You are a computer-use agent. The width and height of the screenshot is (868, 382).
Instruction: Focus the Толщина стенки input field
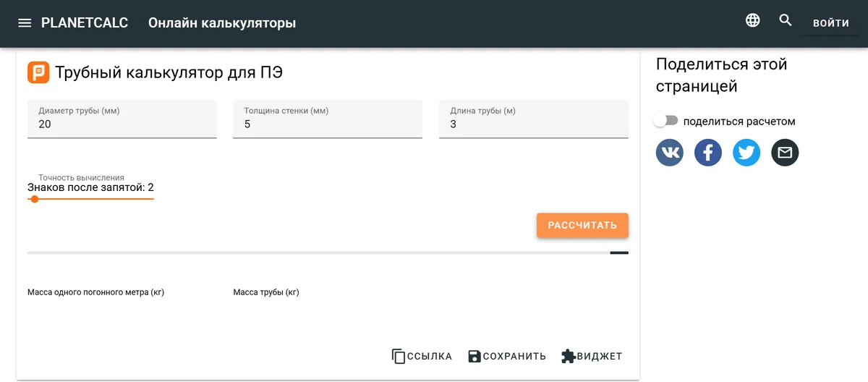coord(327,124)
